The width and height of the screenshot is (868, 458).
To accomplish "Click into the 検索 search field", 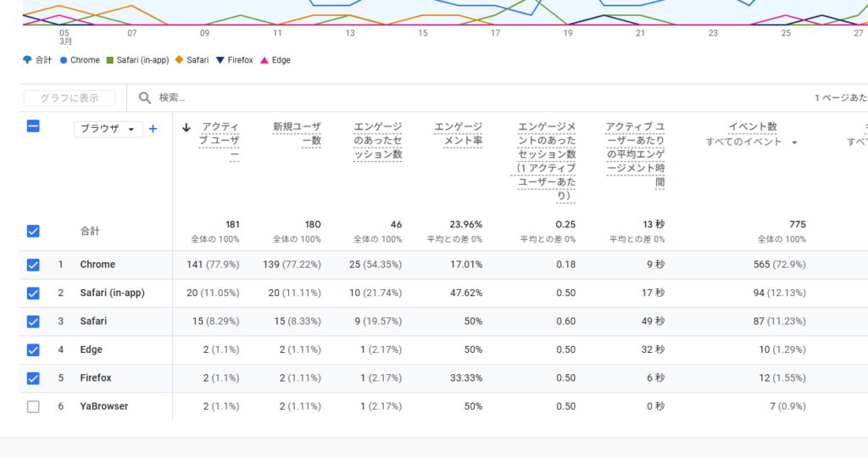I will click(x=339, y=98).
